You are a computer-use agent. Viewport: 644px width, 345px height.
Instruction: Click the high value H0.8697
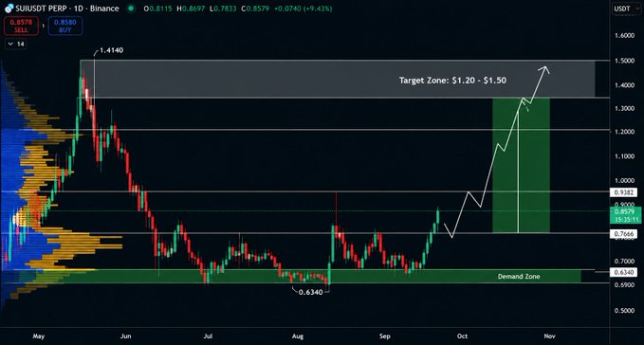(x=191, y=9)
